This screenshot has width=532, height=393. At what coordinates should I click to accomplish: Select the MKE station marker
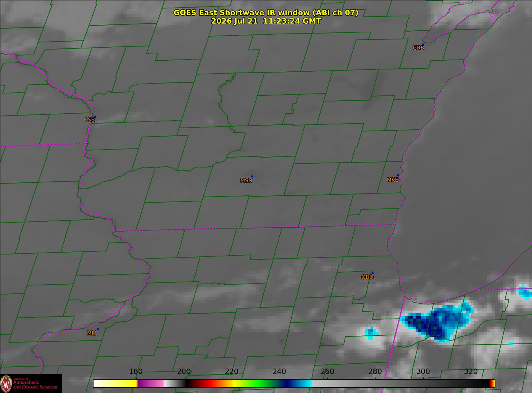(x=398, y=176)
